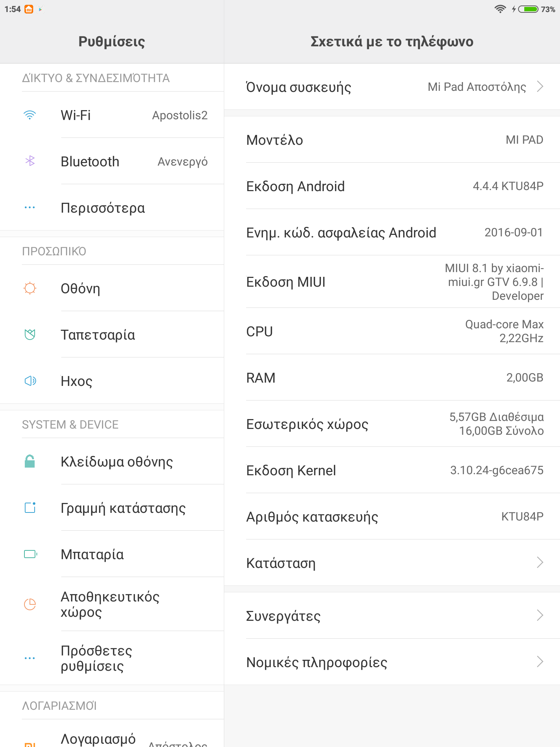Tap the green wallpaper tulip icon
Image resolution: width=560 pixels, height=747 pixels.
tap(30, 334)
